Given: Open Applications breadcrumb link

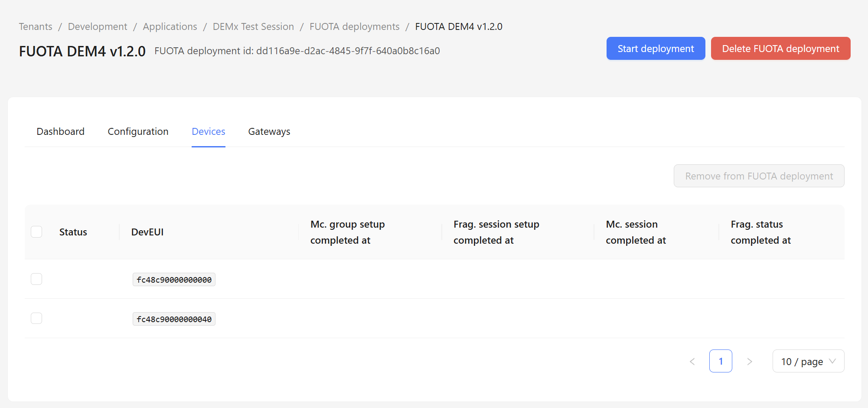Looking at the screenshot, I should pyautogui.click(x=170, y=26).
